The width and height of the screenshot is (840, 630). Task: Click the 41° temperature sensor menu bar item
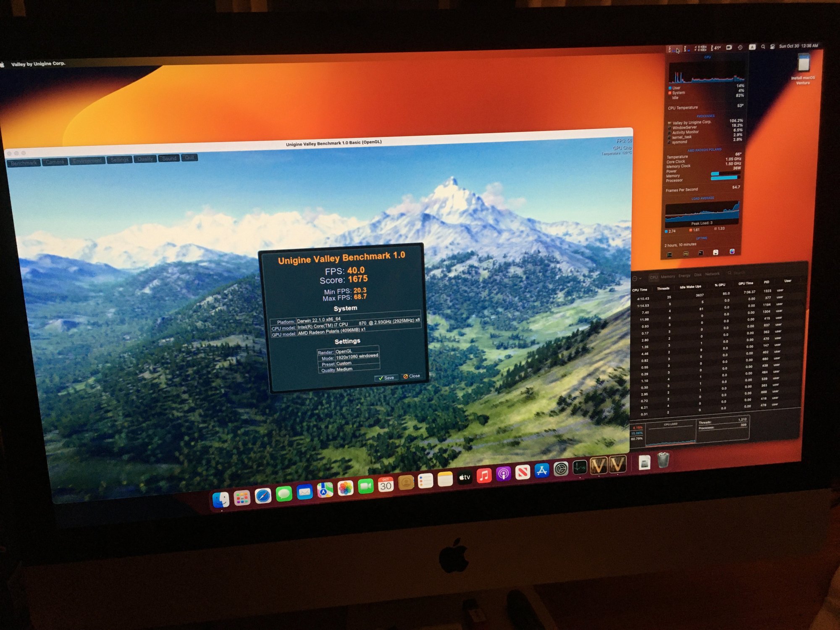[716, 47]
